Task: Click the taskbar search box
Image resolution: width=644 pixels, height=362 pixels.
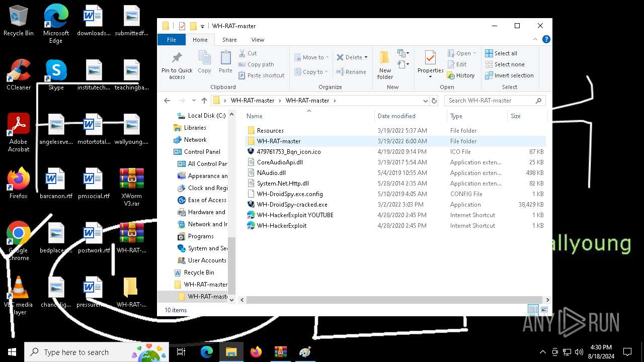Action: pos(97,352)
